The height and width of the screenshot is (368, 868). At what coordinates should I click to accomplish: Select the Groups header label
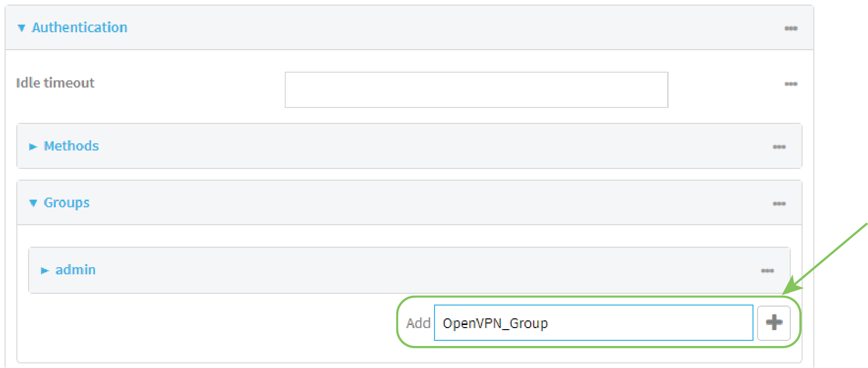coord(66,203)
